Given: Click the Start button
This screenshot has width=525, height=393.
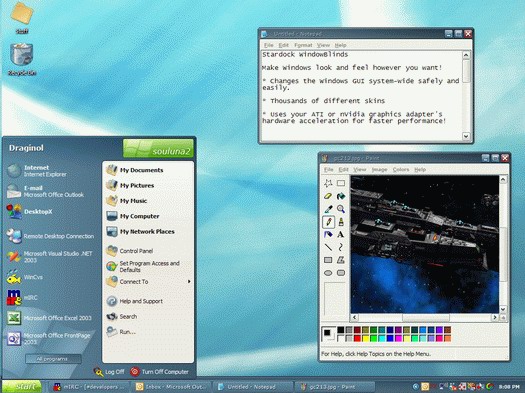Looking at the screenshot, I should [x=22, y=386].
